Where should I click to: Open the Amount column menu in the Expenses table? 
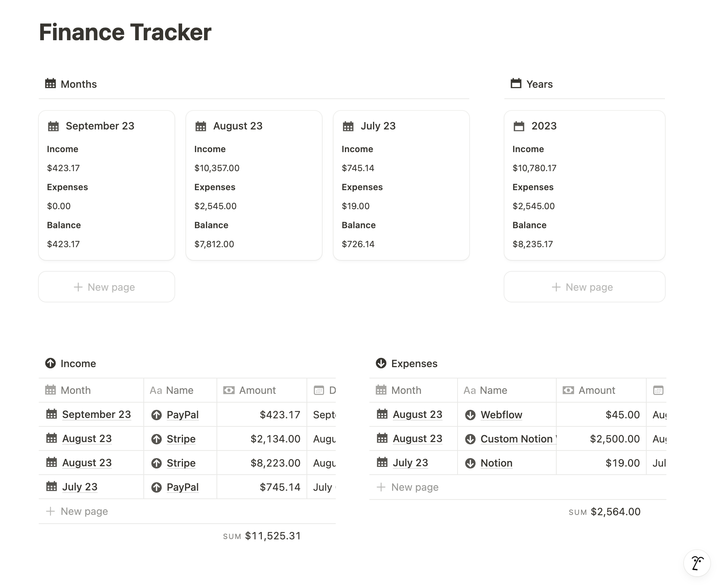(597, 391)
